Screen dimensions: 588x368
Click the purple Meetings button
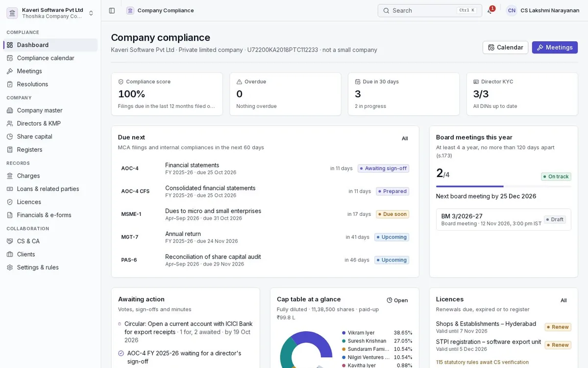555,48
